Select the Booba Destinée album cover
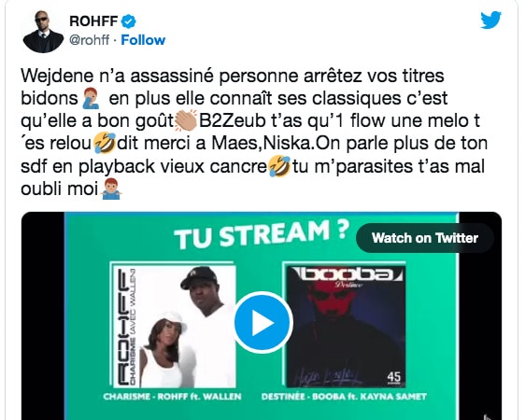This screenshot has height=420, width=525. click(345, 325)
